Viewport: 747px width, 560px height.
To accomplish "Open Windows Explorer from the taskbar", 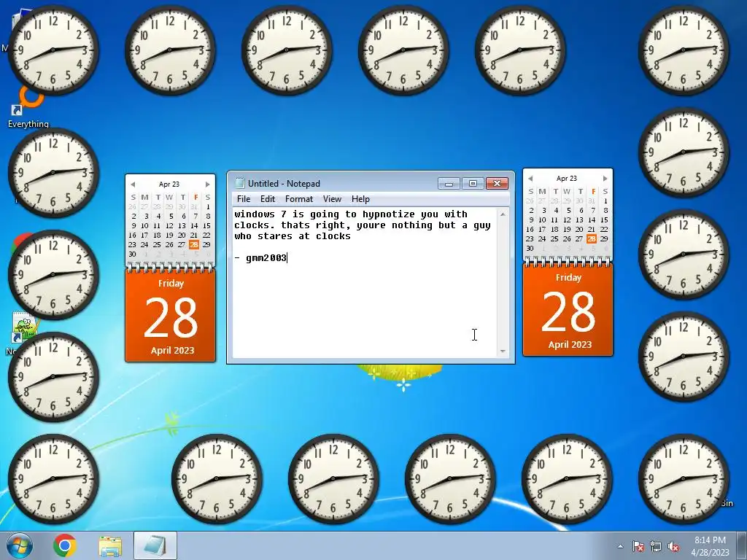I will tap(110, 546).
